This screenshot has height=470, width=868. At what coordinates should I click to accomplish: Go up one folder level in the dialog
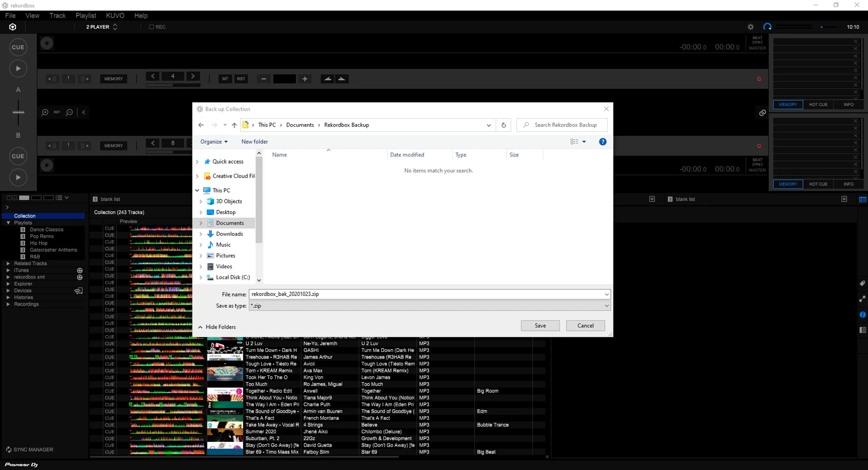pyautogui.click(x=234, y=125)
